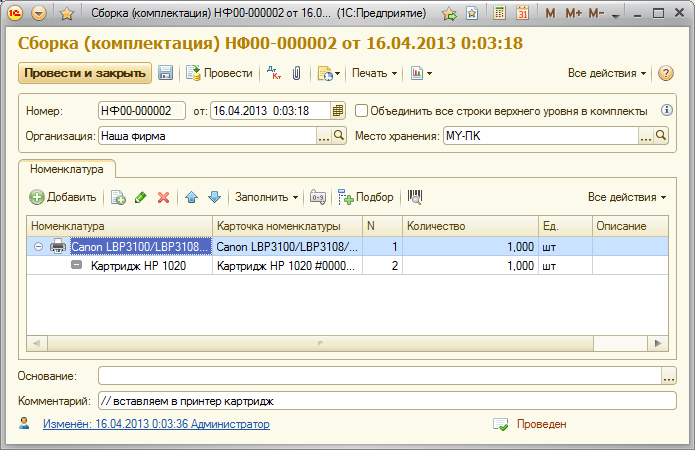Open the orange main menu dropdown circle
The width and height of the screenshot is (695, 450).
click(39, 13)
